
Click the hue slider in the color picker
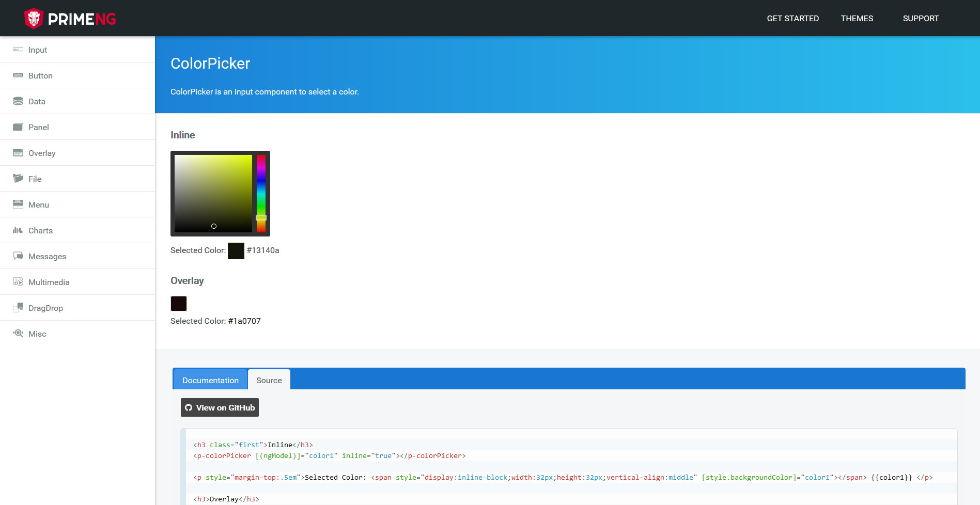click(261, 194)
